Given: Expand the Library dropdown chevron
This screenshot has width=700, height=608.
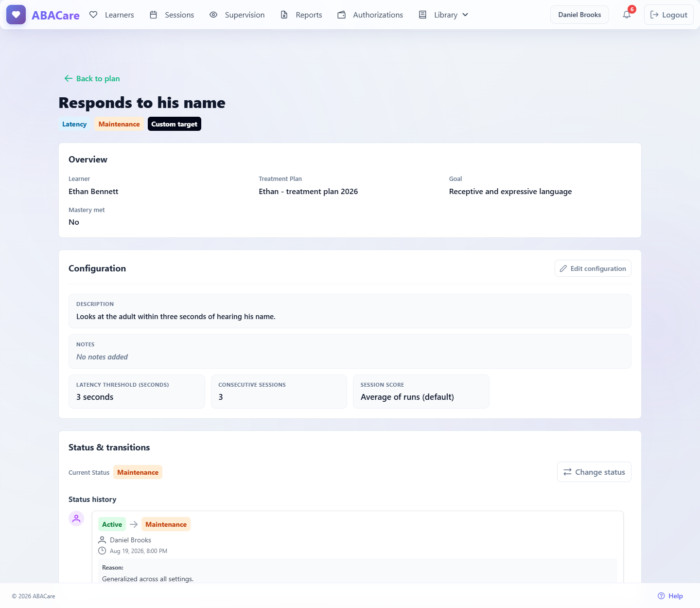Looking at the screenshot, I should click(x=465, y=15).
